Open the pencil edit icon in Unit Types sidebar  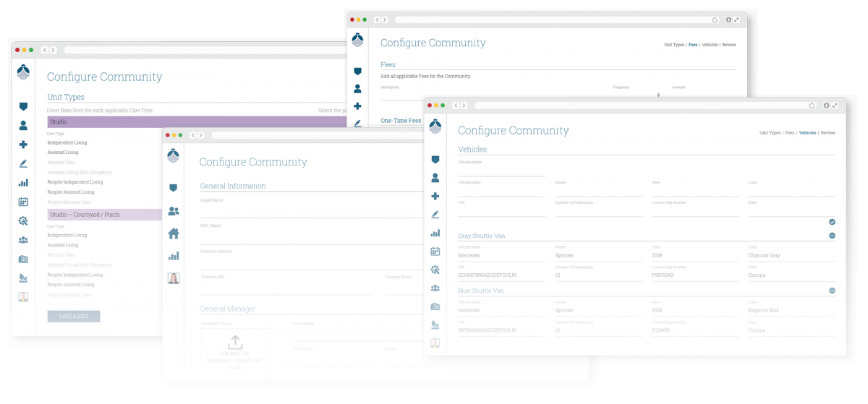click(x=23, y=164)
